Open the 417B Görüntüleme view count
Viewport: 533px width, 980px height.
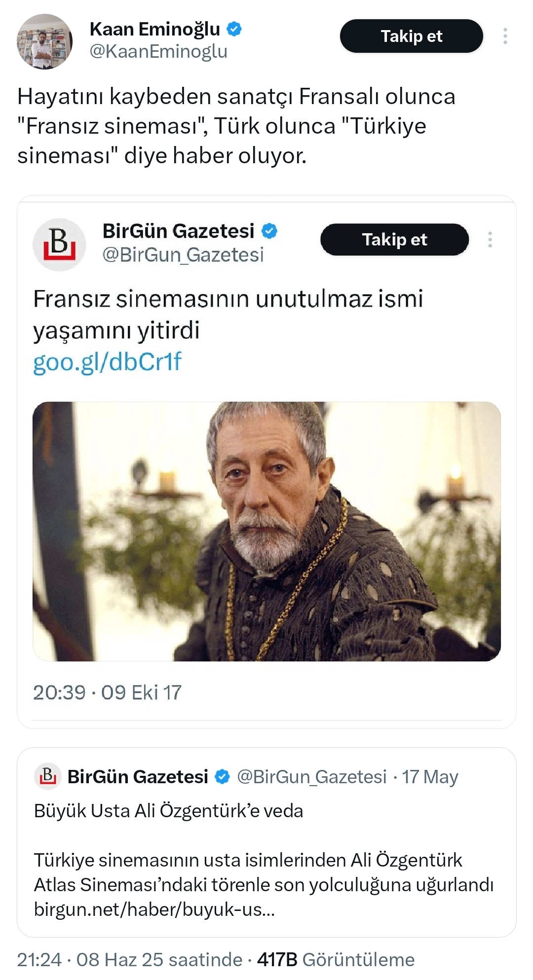[x=336, y=959]
